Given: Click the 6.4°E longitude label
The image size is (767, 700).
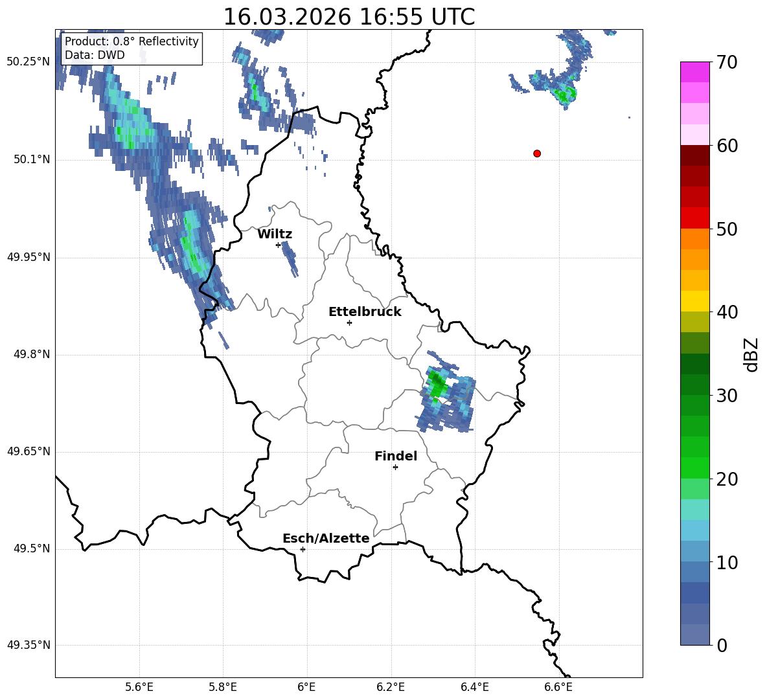Looking at the screenshot, I should coord(474,687).
